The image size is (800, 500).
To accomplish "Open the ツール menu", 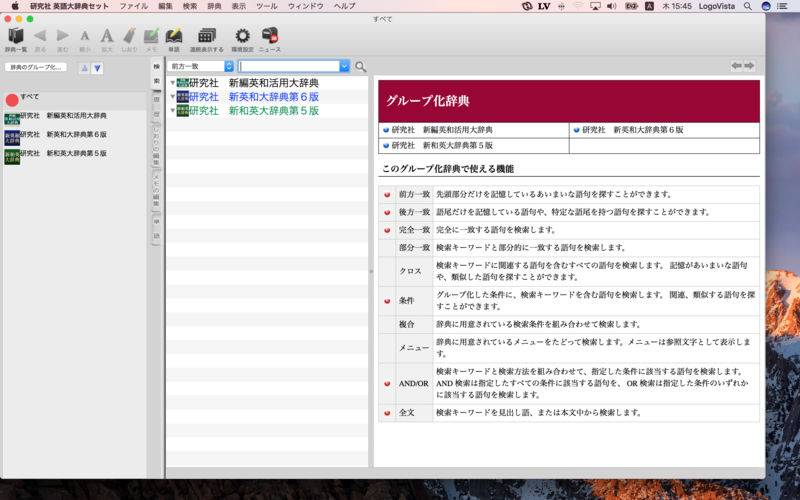I will (267, 6).
